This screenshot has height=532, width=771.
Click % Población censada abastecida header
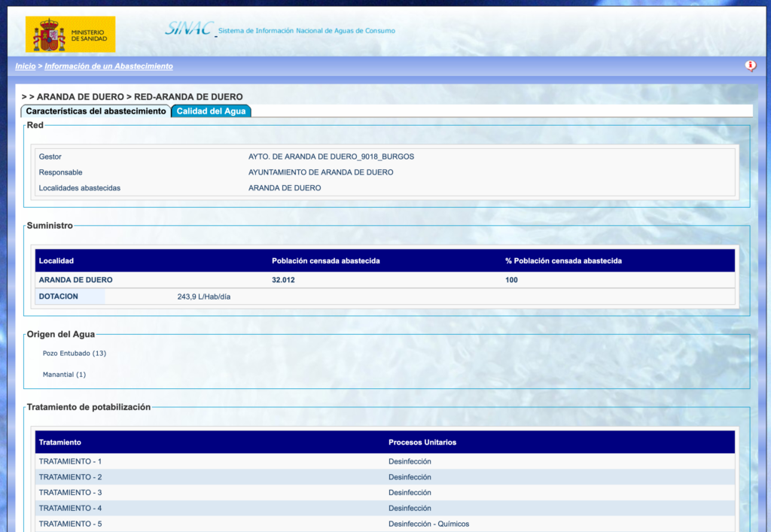click(563, 261)
